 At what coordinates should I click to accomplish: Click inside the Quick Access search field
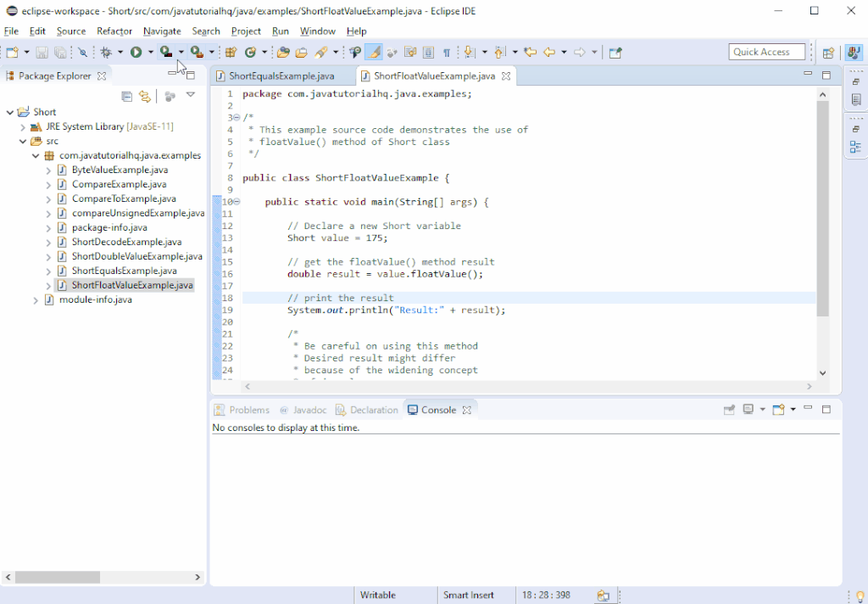click(765, 51)
